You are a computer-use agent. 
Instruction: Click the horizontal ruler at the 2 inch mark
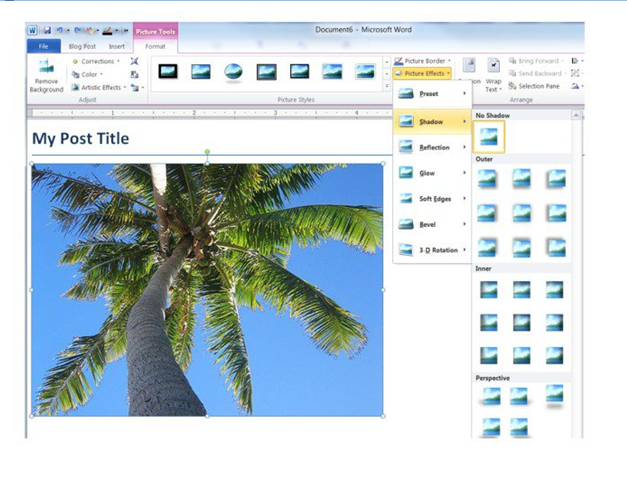194,113
